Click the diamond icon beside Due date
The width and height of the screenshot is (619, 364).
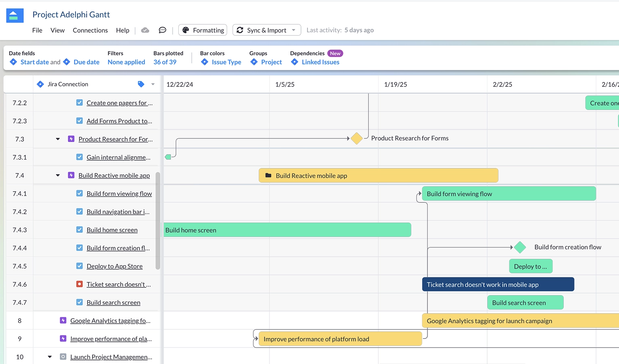67,62
